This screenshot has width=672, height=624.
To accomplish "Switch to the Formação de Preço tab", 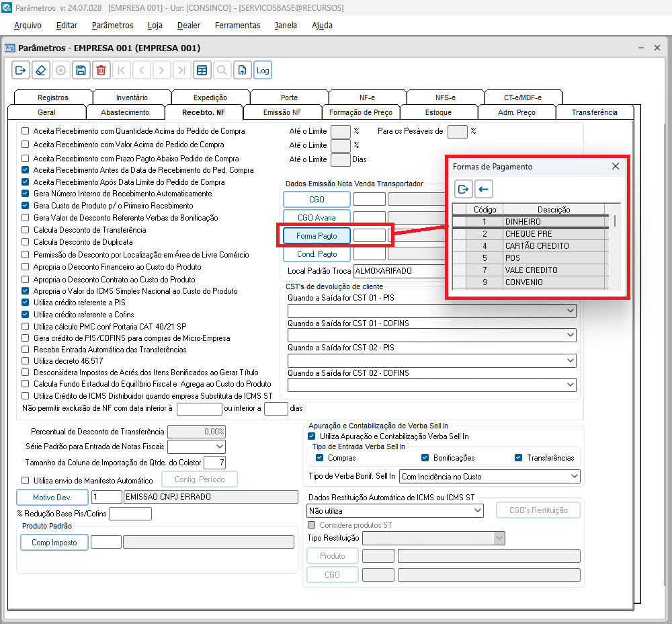I will click(360, 112).
